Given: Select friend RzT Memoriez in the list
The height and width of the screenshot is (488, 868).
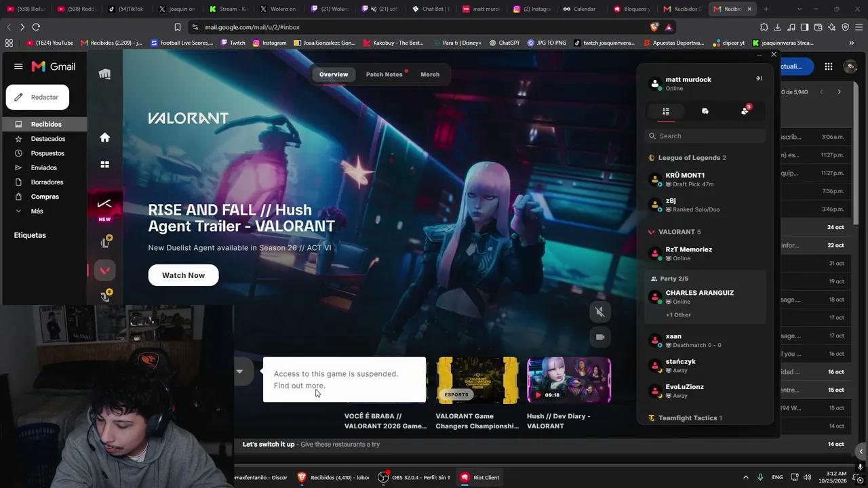Looking at the screenshot, I should (x=705, y=253).
